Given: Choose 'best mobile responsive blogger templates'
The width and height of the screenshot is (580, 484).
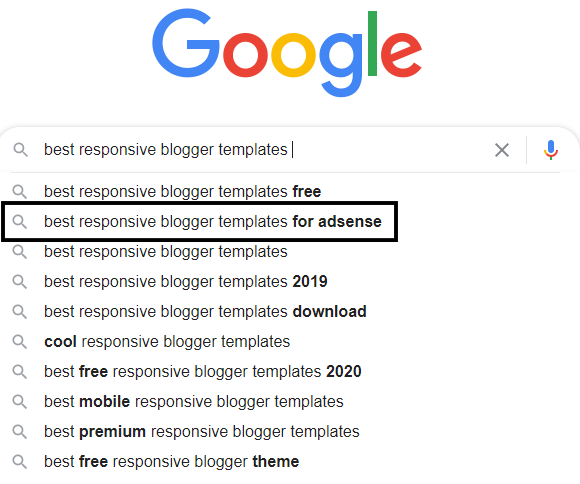Looking at the screenshot, I should point(194,401).
